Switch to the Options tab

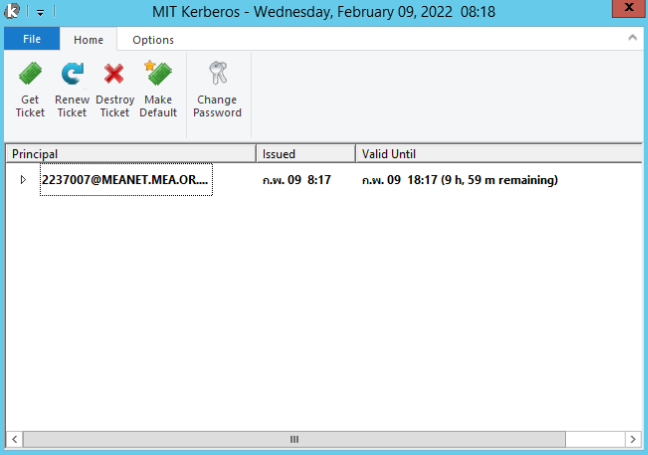click(x=153, y=40)
